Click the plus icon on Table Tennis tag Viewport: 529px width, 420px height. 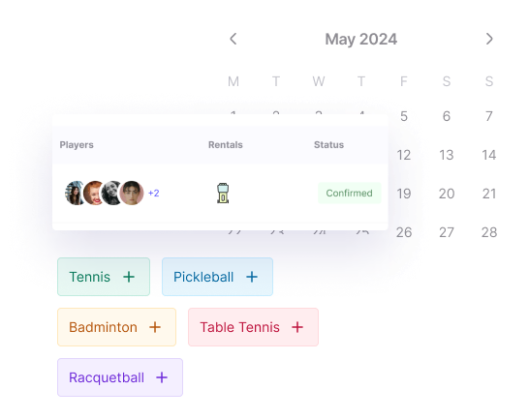(x=297, y=327)
